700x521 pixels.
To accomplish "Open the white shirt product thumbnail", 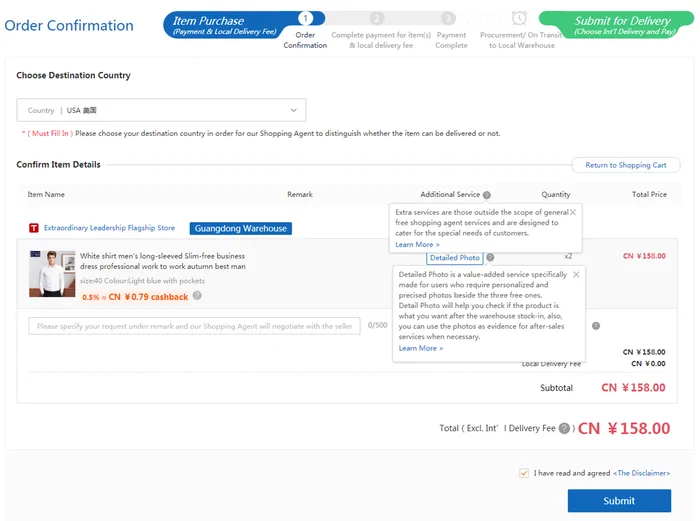I will 52,274.
